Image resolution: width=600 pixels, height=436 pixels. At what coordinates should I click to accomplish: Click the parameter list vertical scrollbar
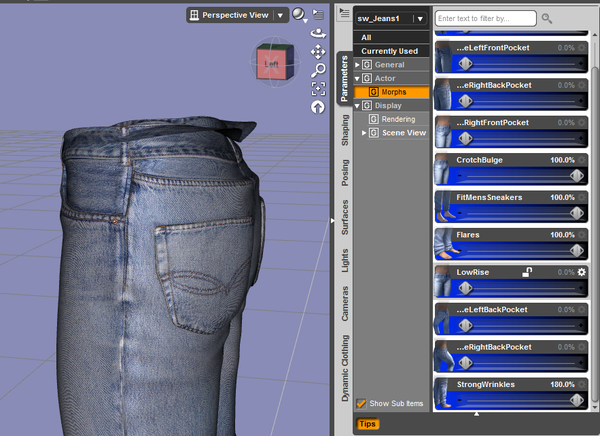click(595, 234)
